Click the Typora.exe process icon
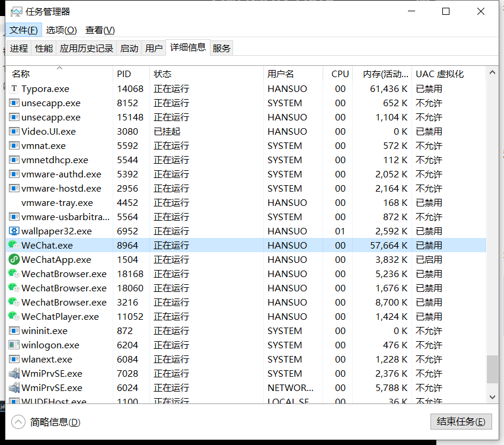 tap(14, 88)
